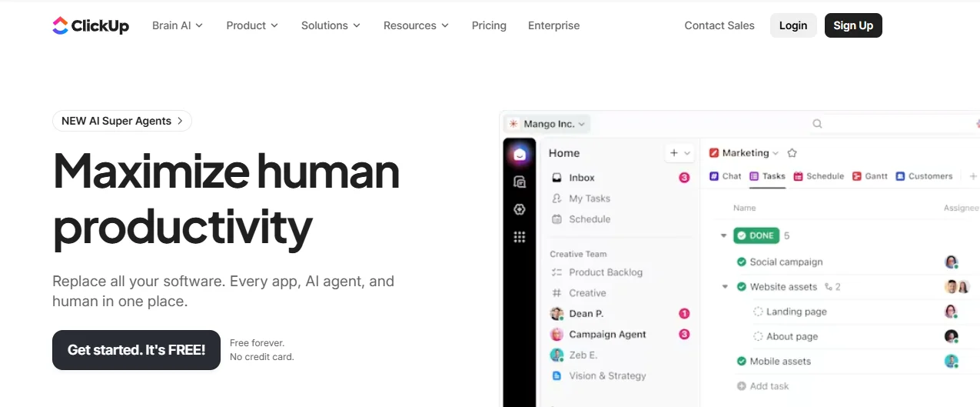Star the Marketing space as favorite
Image resolution: width=980 pixels, height=407 pixels.
pyautogui.click(x=792, y=153)
